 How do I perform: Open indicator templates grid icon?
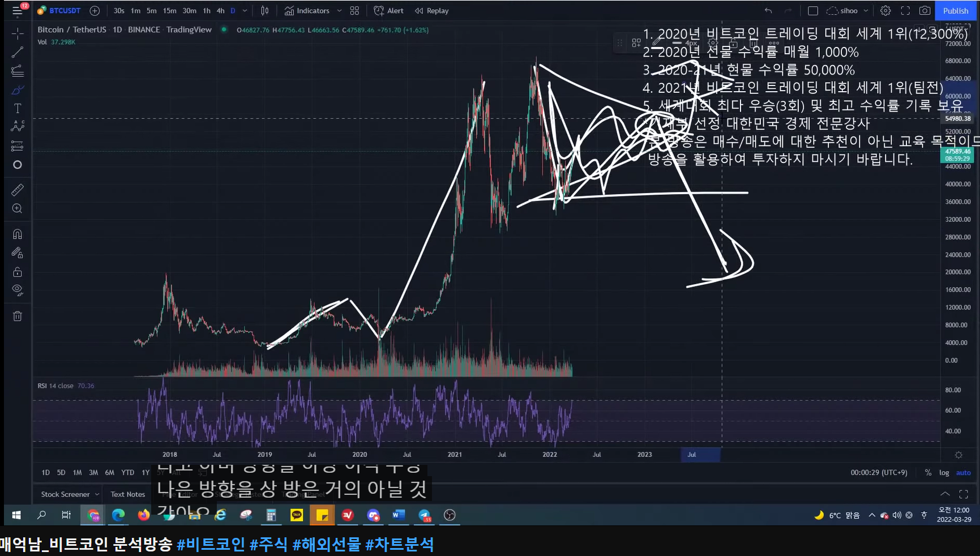point(354,11)
